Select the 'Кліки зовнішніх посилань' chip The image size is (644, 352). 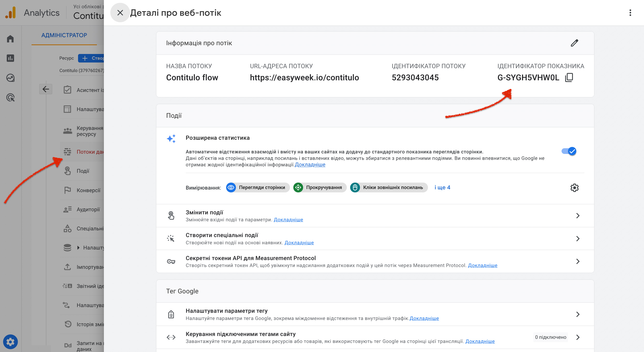389,187
